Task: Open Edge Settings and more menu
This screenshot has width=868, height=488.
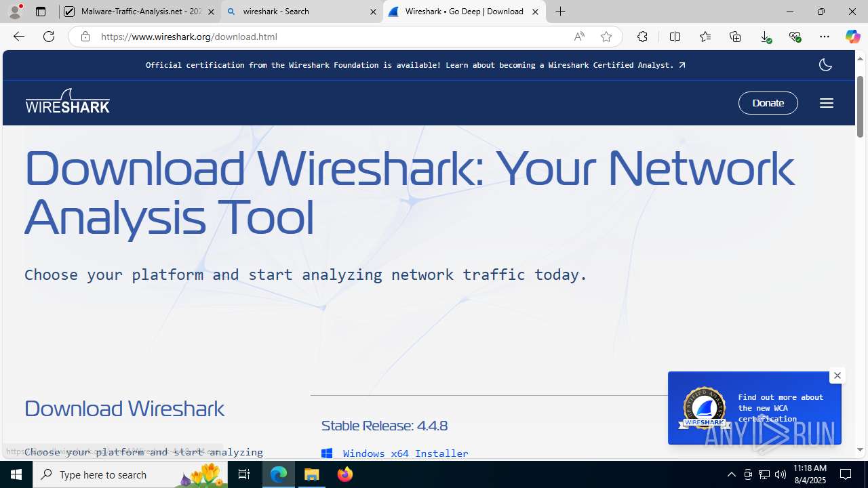Action: pos(825,37)
